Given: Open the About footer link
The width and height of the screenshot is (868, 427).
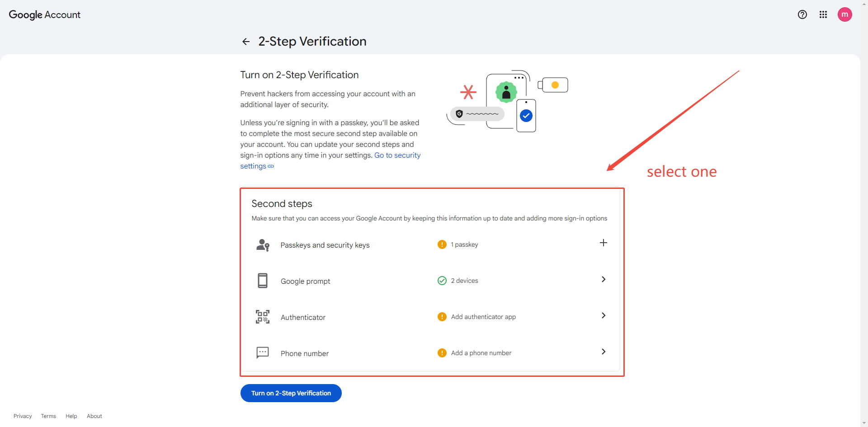Looking at the screenshot, I should pos(94,416).
